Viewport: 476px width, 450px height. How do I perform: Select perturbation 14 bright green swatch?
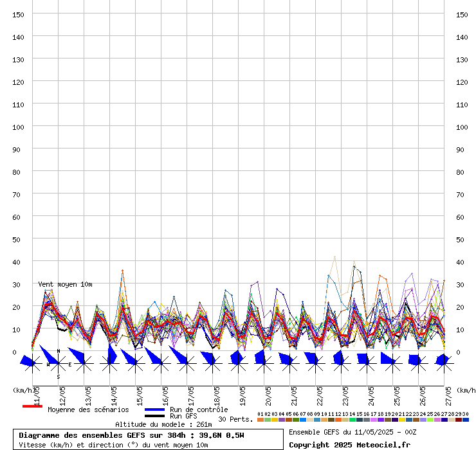point(352,420)
